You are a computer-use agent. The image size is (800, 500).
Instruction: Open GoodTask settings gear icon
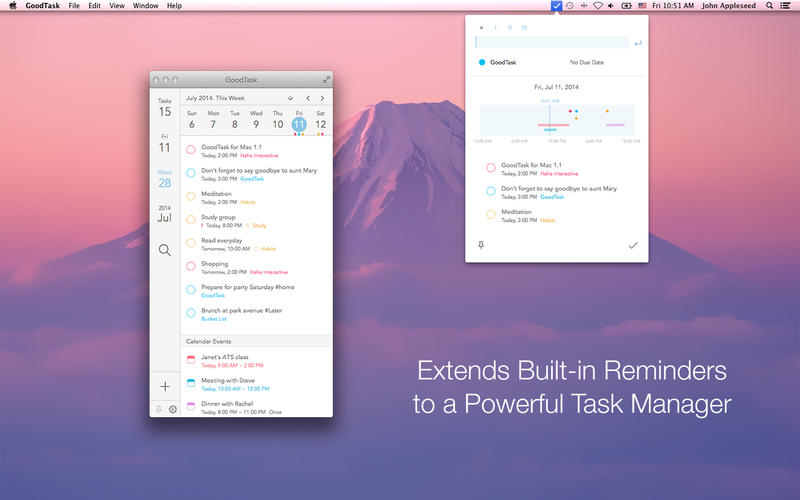click(x=173, y=409)
